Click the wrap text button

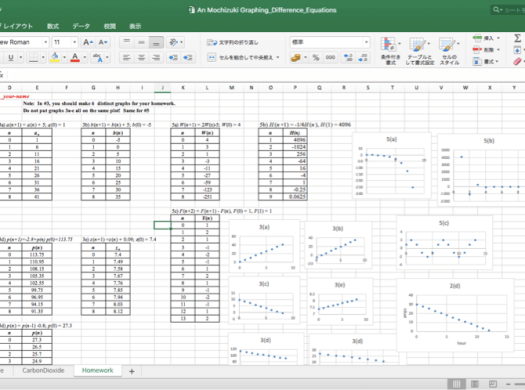pyautogui.click(x=233, y=43)
